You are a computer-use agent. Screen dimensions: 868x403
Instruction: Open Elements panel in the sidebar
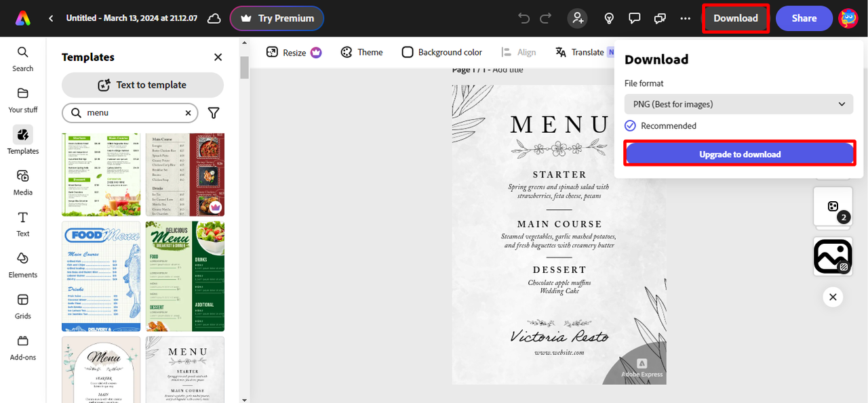[22, 266]
